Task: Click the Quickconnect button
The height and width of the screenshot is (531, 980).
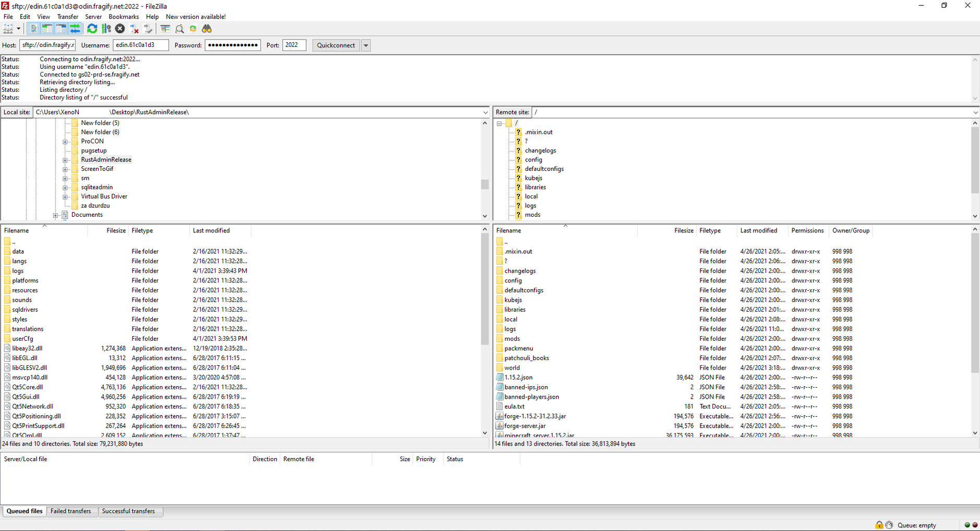Action: coord(335,45)
